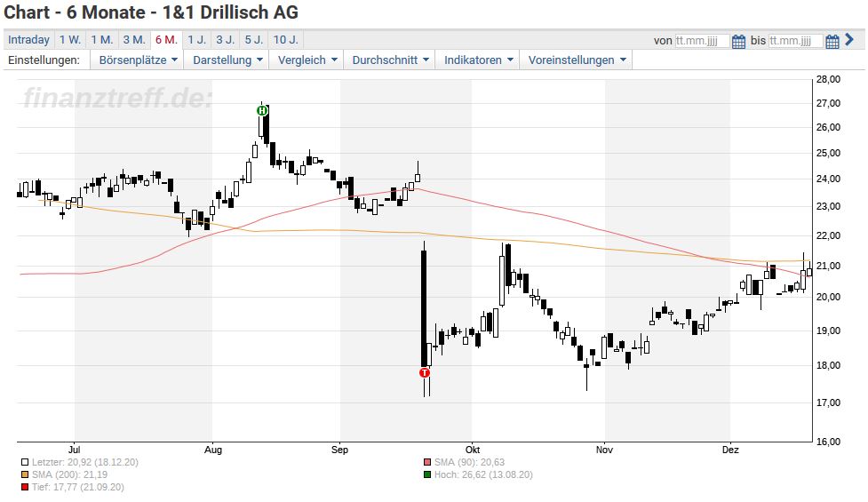
Task: Open the Voreinstellungen dropdown
Action: (577, 60)
